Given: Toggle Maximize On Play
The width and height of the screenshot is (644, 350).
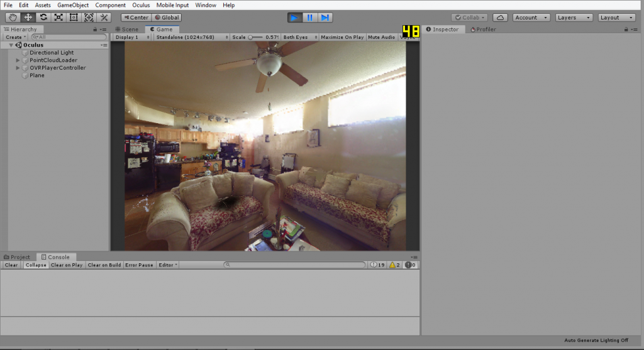Looking at the screenshot, I should (x=342, y=37).
